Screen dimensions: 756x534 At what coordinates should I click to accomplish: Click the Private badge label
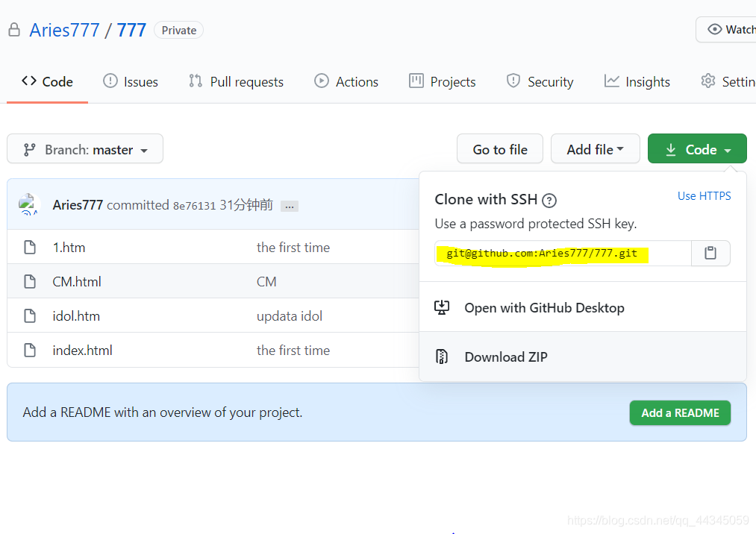point(179,30)
